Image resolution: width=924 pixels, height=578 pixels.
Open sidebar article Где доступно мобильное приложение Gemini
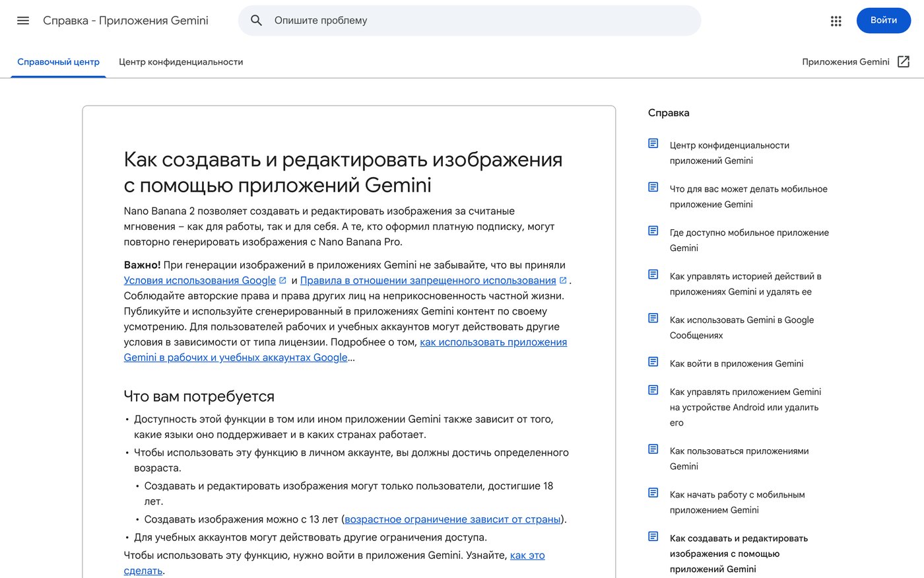pyautogui.click(x=749, y=240)
